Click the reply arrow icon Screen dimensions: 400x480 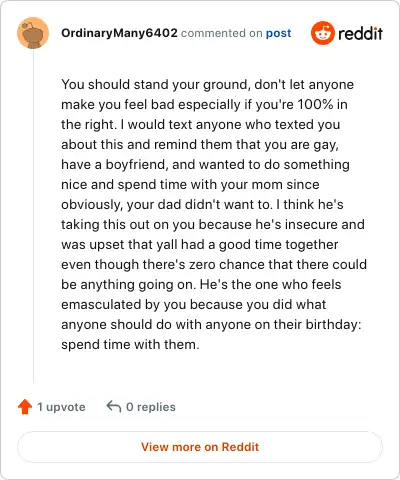coord(114,406)
